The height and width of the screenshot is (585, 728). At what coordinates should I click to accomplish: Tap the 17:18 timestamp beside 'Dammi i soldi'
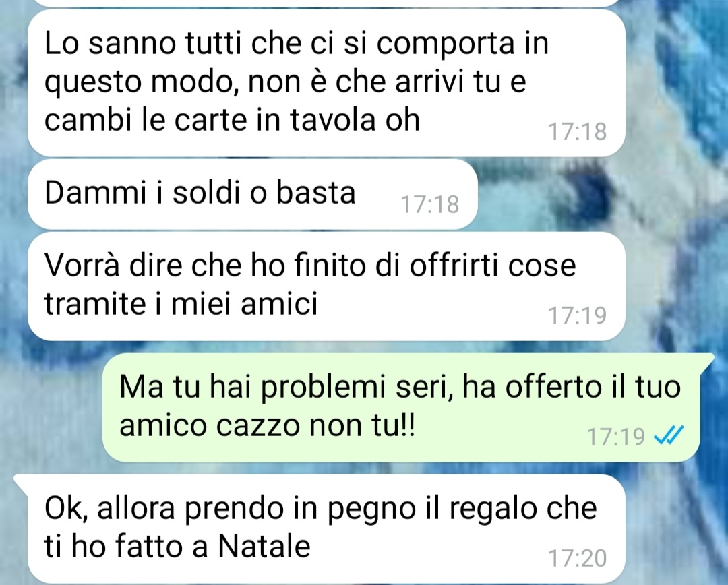click(430, 204)
